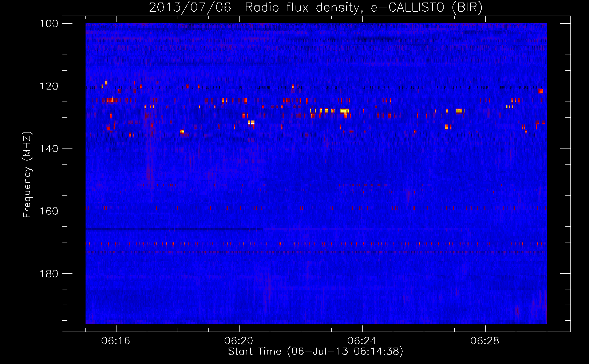The image size is (589, 364).
Task: Click the 'Frequency (MHZ)' axis label
Action: pyautogui.click(x=27, y=174)
